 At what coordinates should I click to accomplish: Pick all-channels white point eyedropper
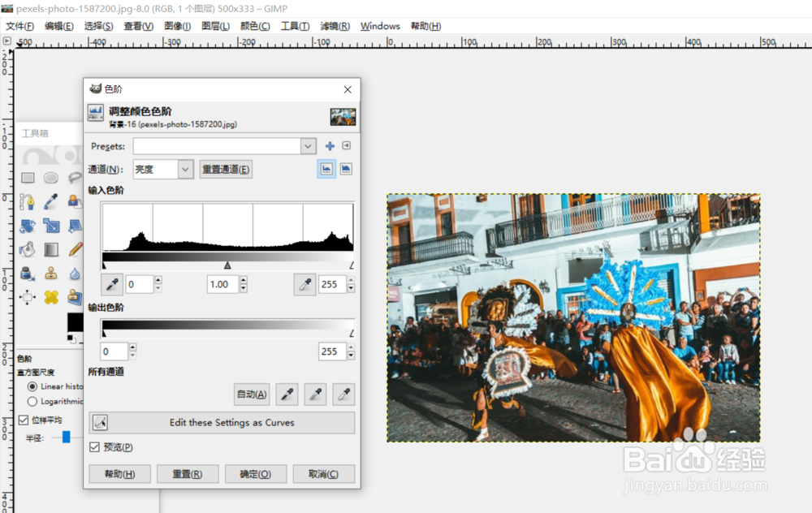coord(343,394)
